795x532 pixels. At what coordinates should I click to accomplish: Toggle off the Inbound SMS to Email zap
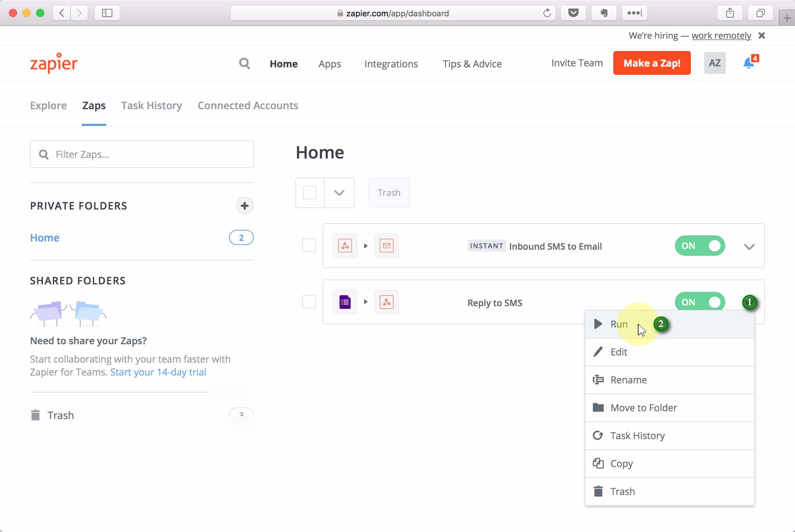point(700,246)
